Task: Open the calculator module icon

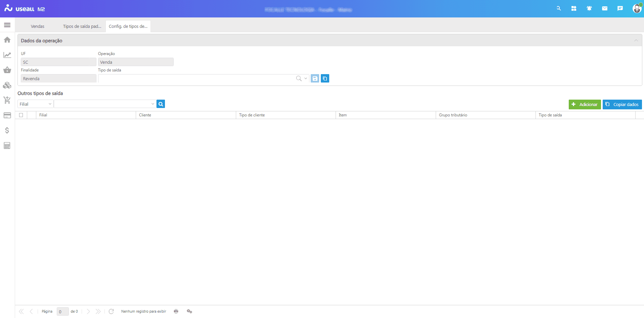Action: [7, 145]
